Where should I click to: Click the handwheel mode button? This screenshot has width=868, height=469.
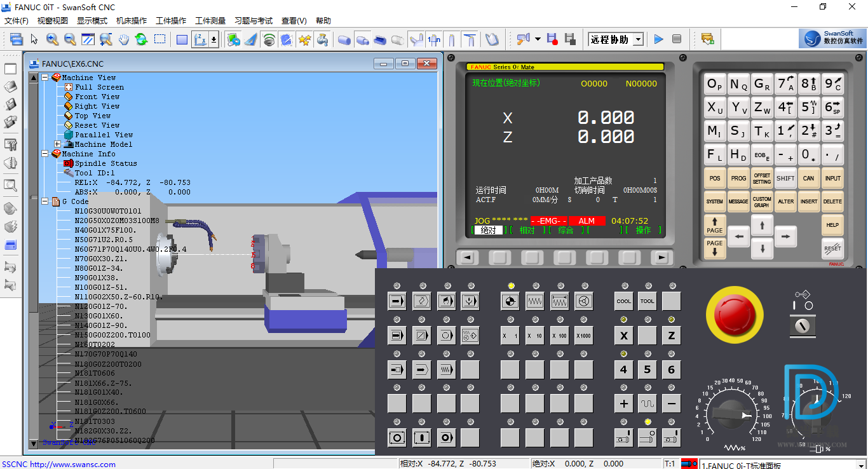584,301
